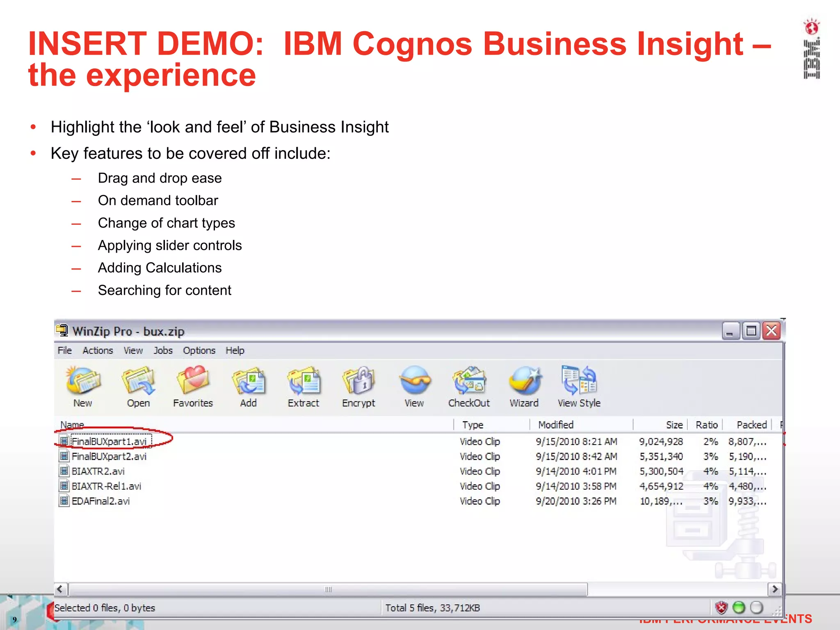Select the FinalBUXpart2.avi file
The height and width of the screenshot is (630, 840).
coord(109,456)
